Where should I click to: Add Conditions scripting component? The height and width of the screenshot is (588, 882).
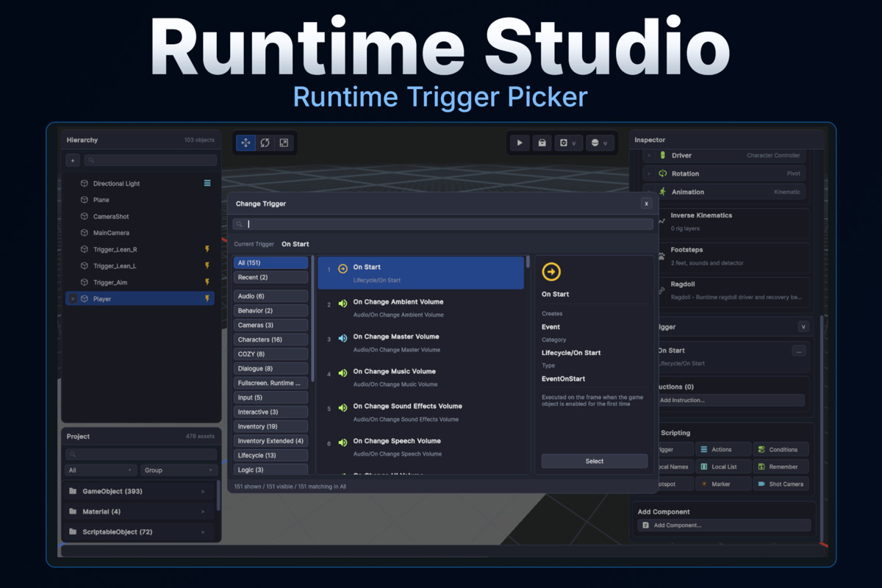coord(781,449)
